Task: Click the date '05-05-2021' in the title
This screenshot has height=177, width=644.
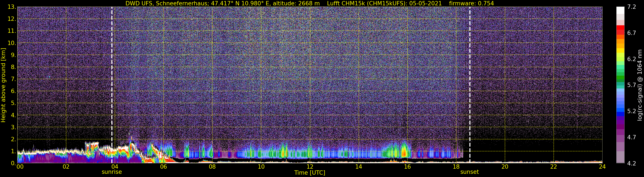Action: tap(426, 3)
